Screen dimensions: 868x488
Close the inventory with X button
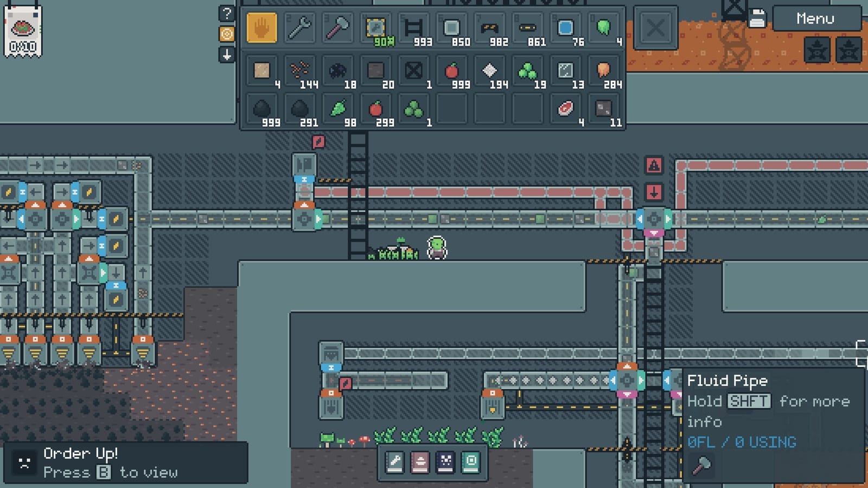tap(655, 28)
